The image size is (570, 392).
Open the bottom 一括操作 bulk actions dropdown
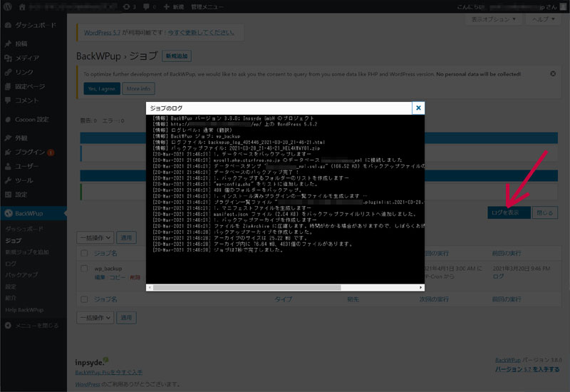pyautogui.click(x=95, y=318)
